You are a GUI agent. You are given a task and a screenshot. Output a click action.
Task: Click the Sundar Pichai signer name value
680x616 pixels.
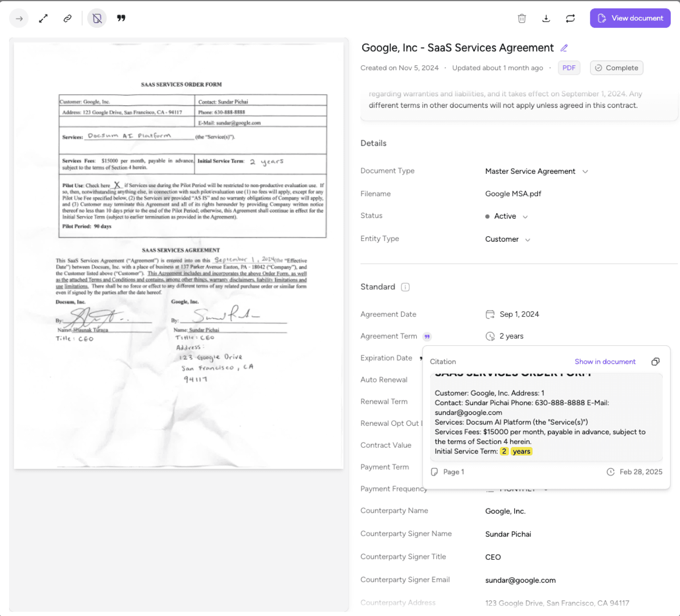pyautogui.click(x=508, y=534)
